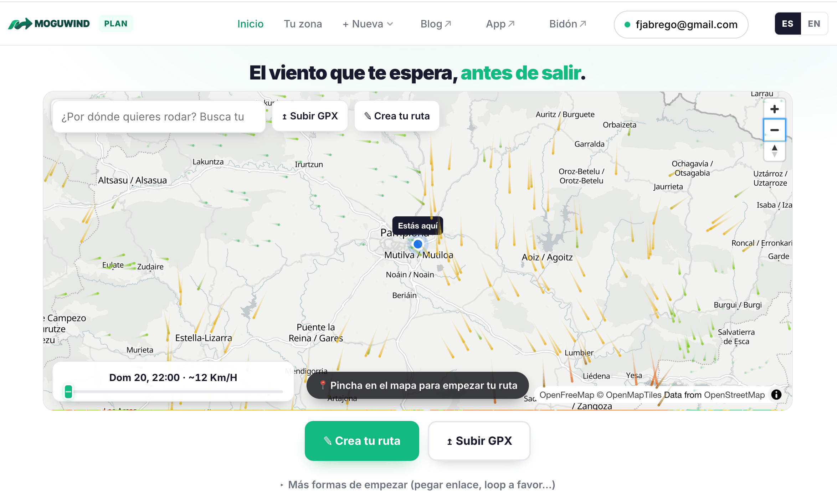Click Puente la Reina / Gares label
Image resolution: width=837 pixels, height=504 pixels.
tap(316, 333)
